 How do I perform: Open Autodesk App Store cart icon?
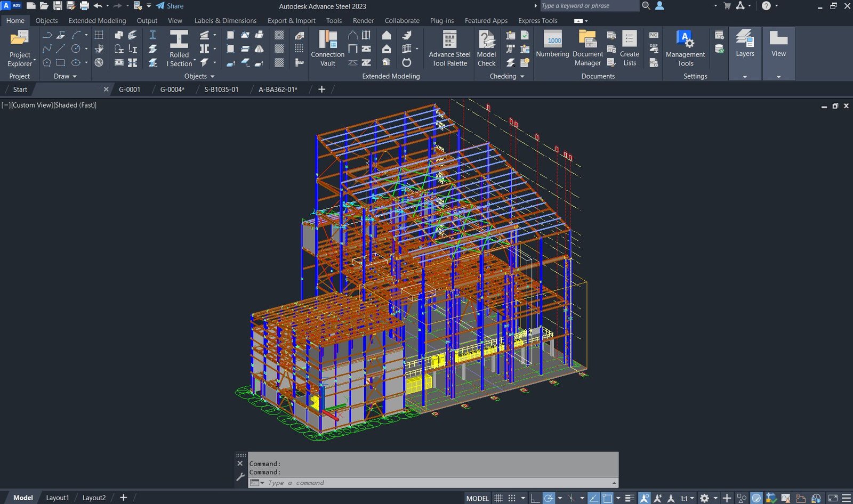click(x=727, y=6)
